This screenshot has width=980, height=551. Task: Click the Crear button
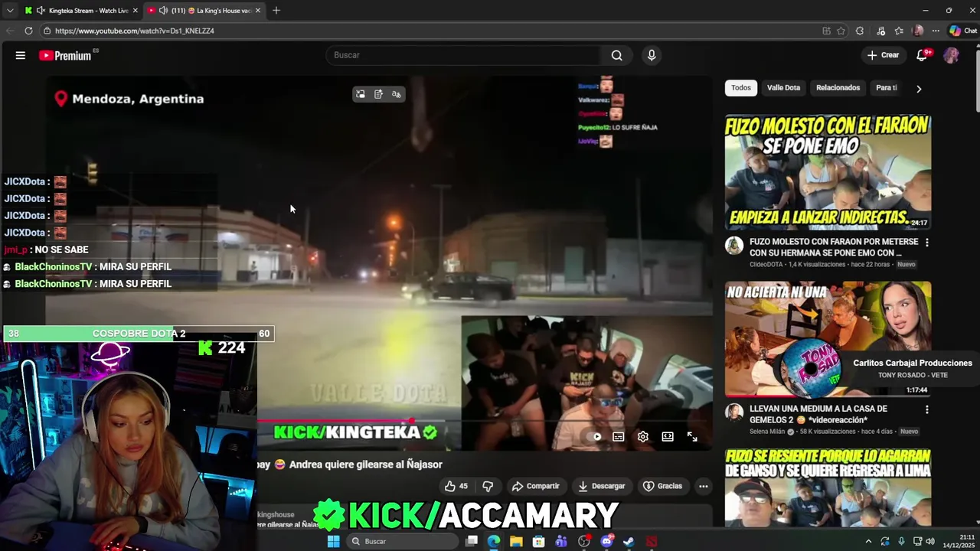[x=883, y=55]
